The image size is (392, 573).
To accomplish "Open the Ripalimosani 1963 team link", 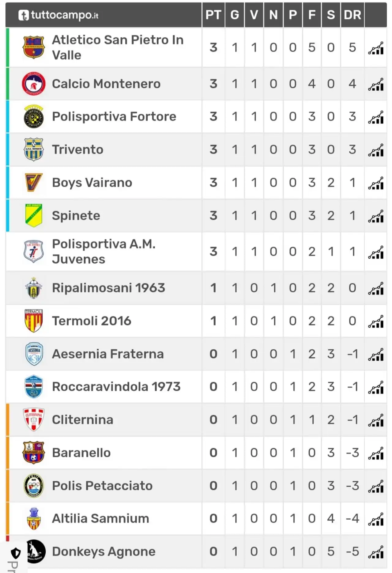I will tap(108, 288).
